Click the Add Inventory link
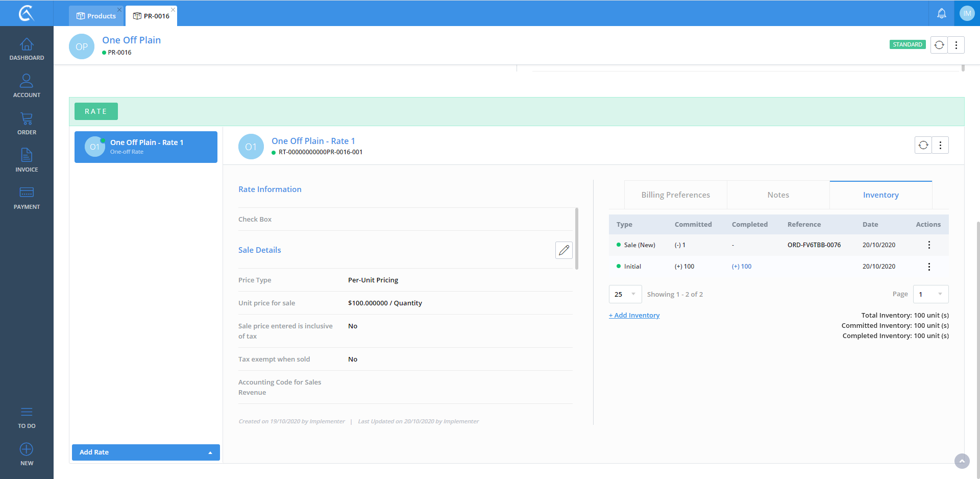Viewport: 980px width, 479px height. (634, 316)
